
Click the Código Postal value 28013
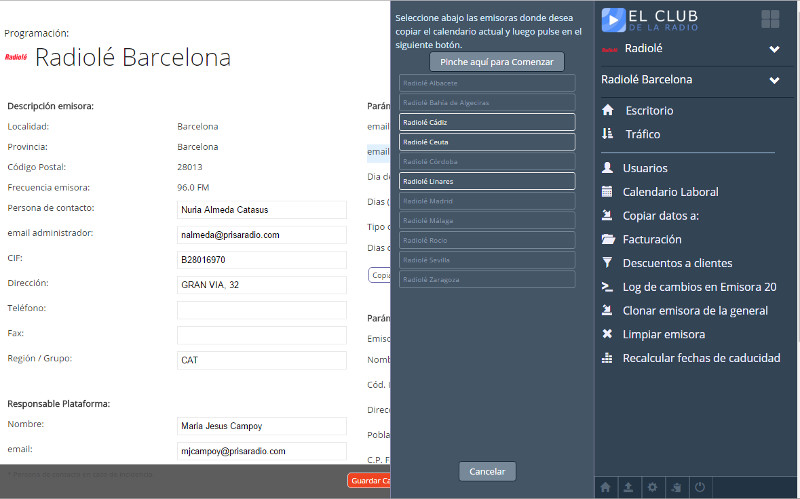[x=190, y=167]
